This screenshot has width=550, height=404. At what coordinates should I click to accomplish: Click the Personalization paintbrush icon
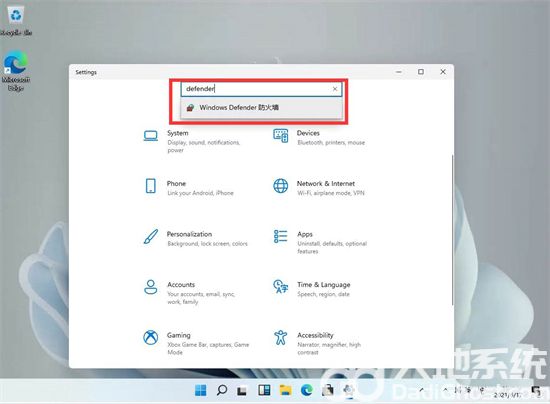tap(151, 237)
